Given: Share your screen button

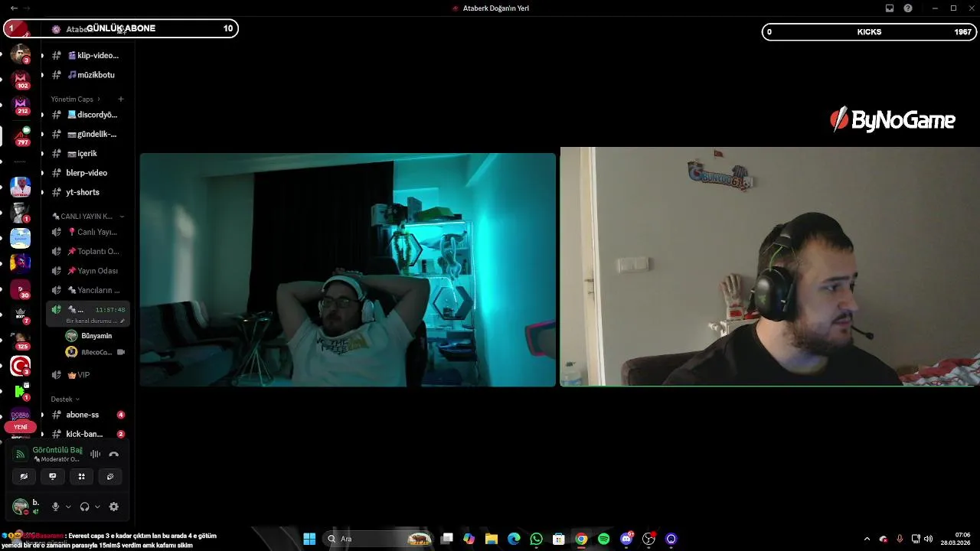Looking at the screenshot, I should pyautogui.click(x=53, y=476).
